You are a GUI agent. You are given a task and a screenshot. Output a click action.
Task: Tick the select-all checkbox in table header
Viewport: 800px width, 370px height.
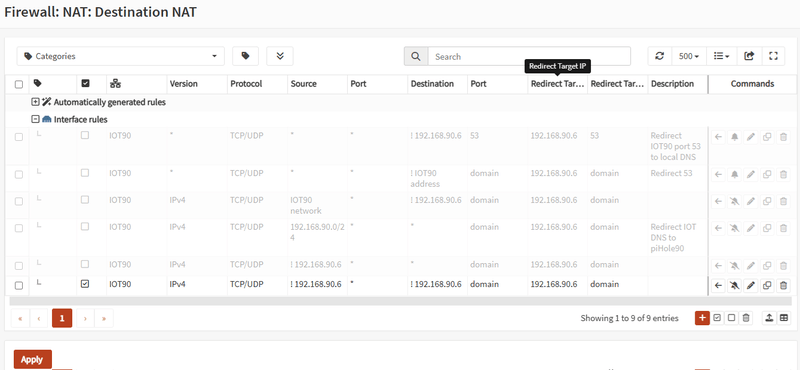[x=19, y=84]
